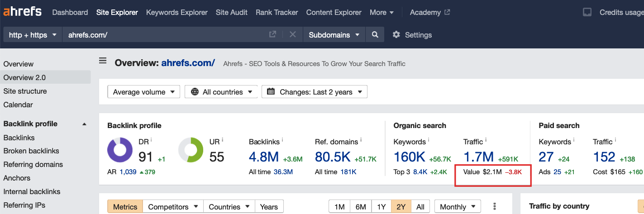Select the 1Y time range
The height and width of the screenshot is (214, 644).
click(381, 207)
